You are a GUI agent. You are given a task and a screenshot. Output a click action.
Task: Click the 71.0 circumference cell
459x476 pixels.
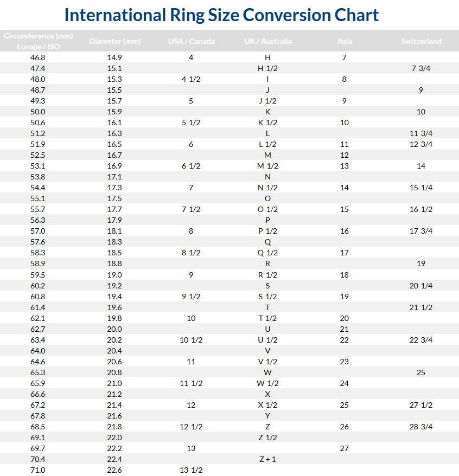tap(38, 470)
